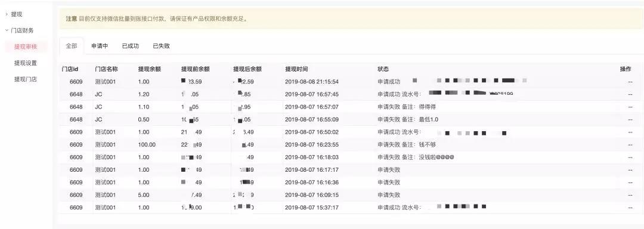The image size is (644, 229).
Task: Click 测试001 in the 16:23:55 row
Action: pos(106,144)
